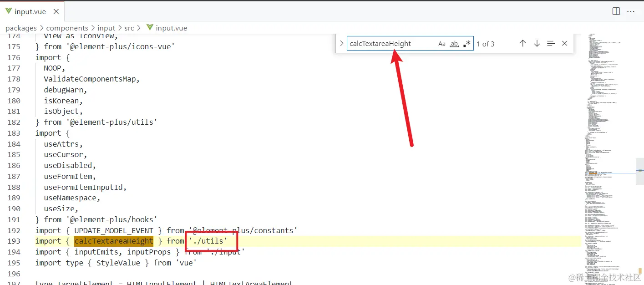Click useFormItemInputId on line 188
Viewport: 644px width, 285px height.
tap(83, 187)
